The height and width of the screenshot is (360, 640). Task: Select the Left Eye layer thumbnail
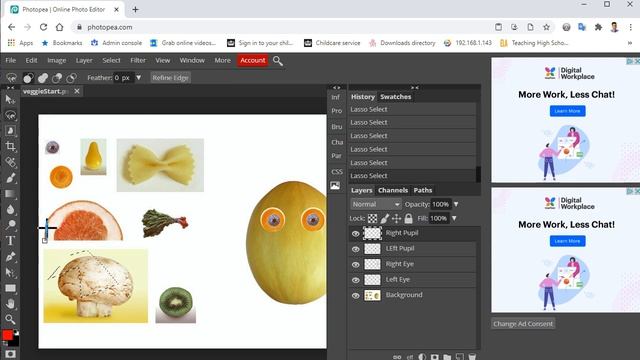coord(372,280)
